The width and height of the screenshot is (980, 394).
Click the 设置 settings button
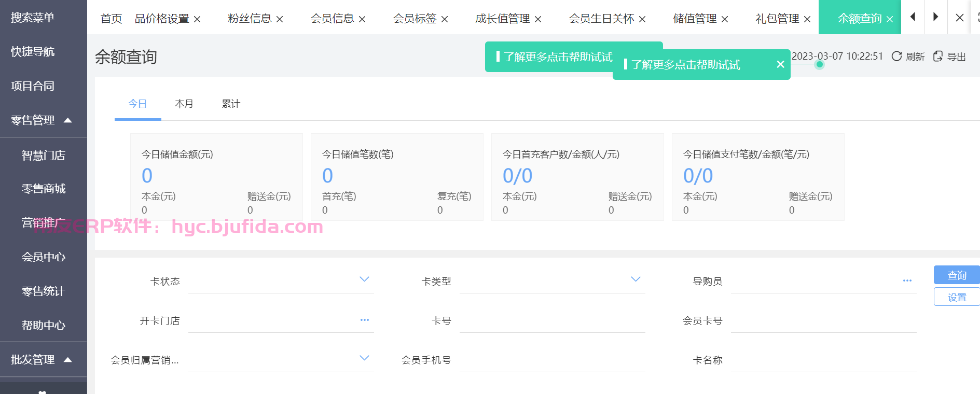tap(957, 297)
